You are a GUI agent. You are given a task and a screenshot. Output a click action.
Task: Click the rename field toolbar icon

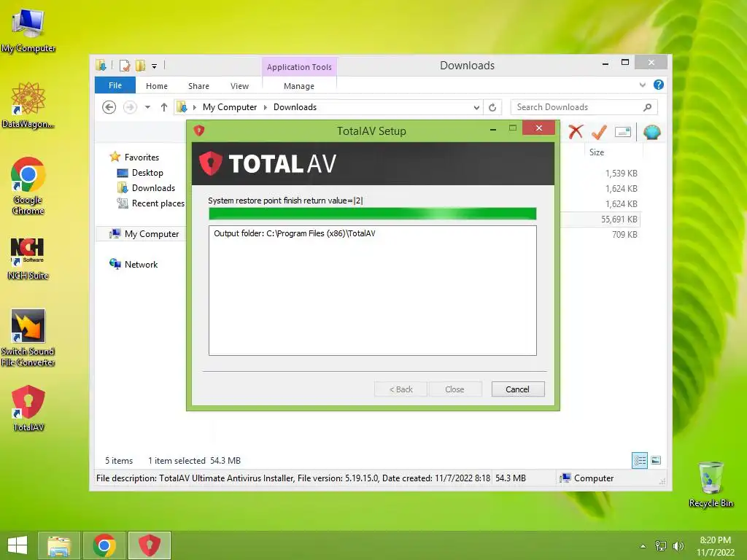623,132
